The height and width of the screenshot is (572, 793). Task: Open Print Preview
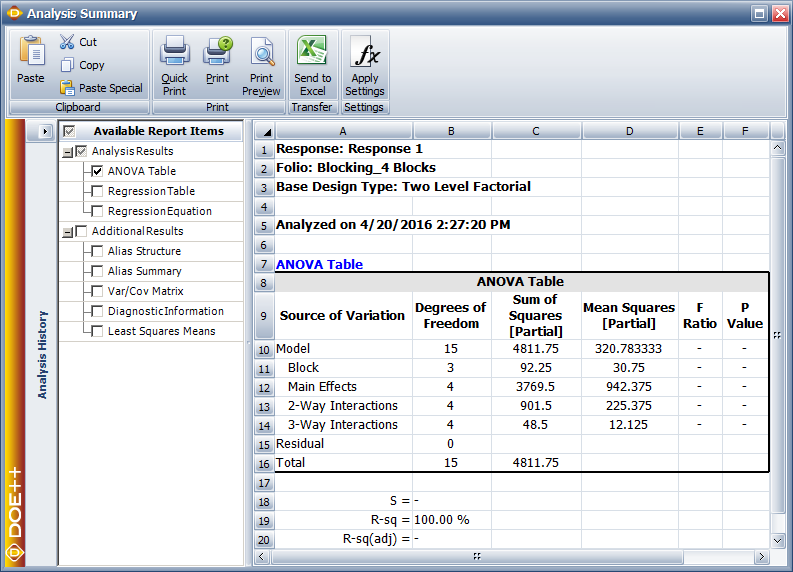click(261, 66)
